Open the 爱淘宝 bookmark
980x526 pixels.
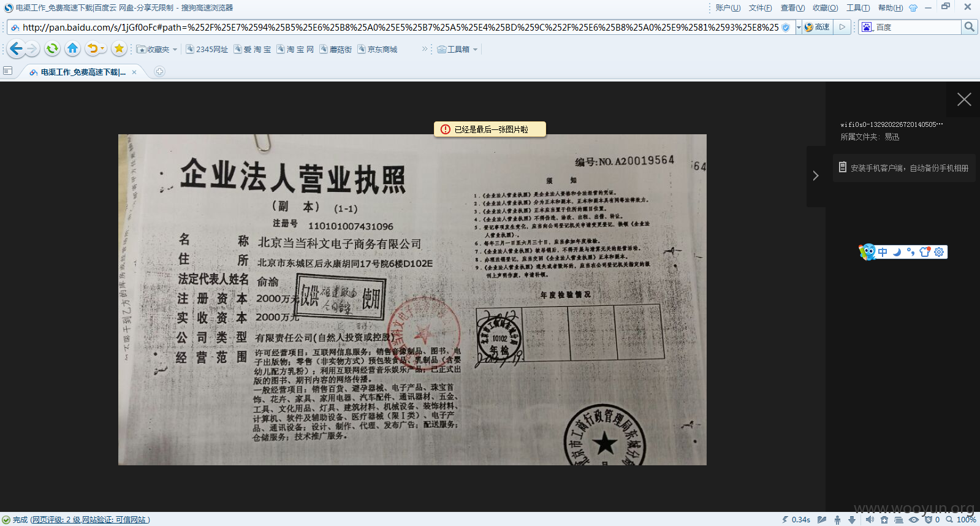253,50
